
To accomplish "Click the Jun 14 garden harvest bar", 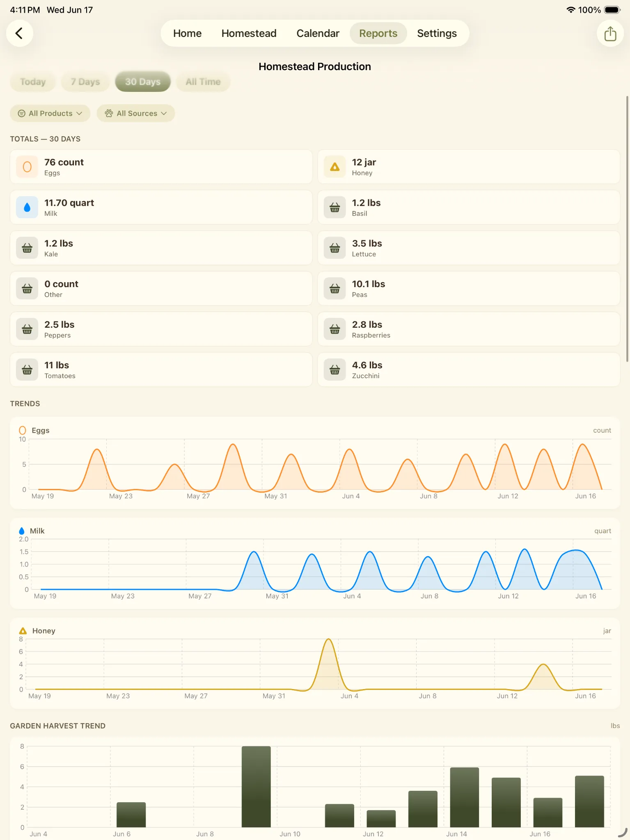I will pyautogui.click(x=465, y=797).
